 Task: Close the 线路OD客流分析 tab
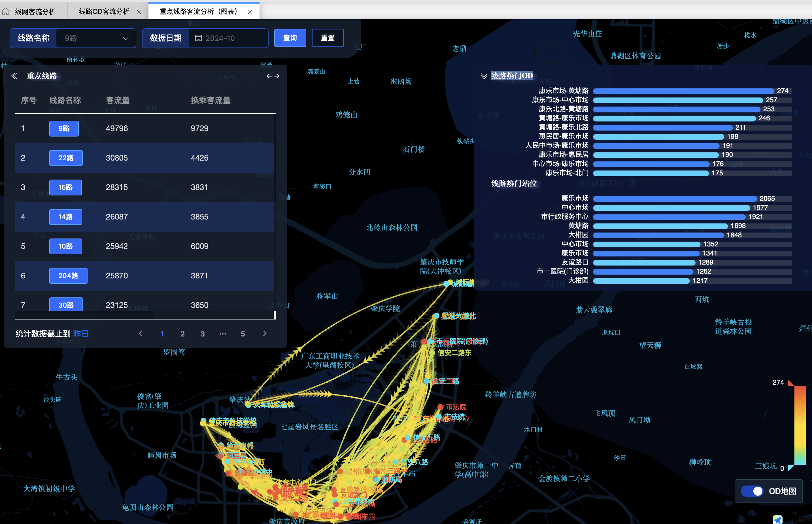pos(139,12)
